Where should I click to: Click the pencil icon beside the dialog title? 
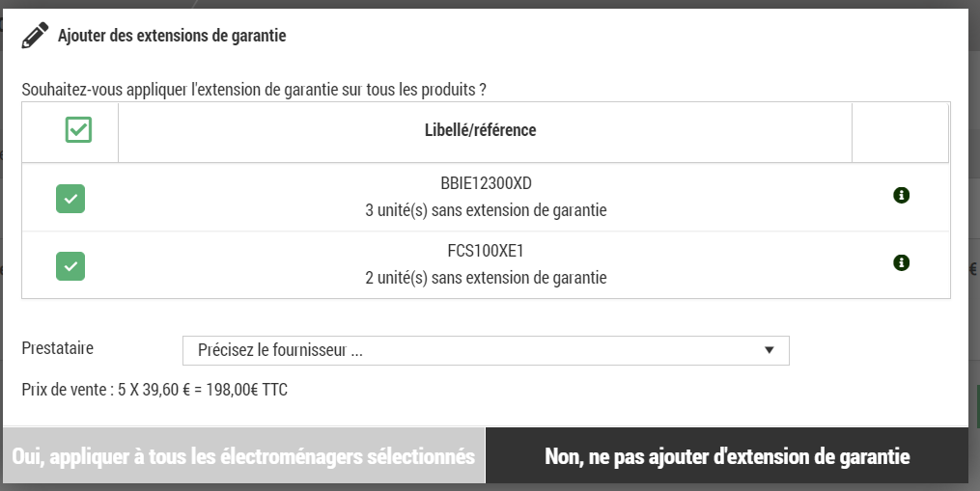pyautogui.click(x=35, y=36)
